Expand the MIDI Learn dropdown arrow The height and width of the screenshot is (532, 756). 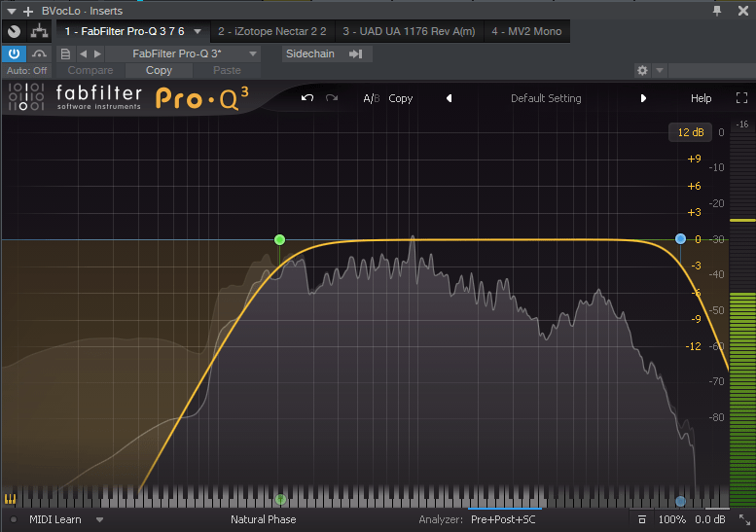click(99, 520)
